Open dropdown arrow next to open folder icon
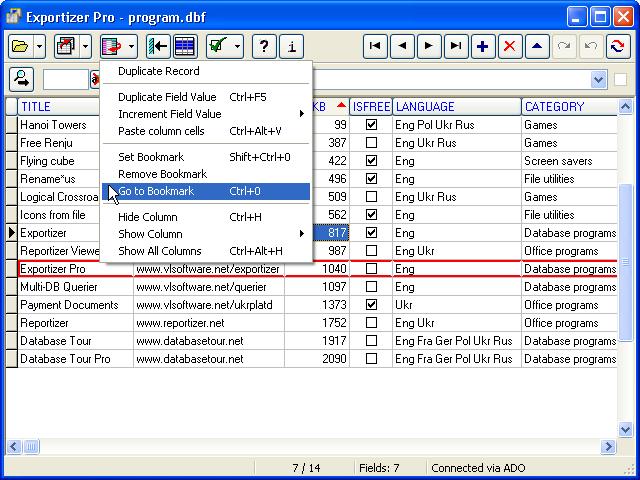Image resolution: width=640 pixels, height=480 pixels. 40,46
